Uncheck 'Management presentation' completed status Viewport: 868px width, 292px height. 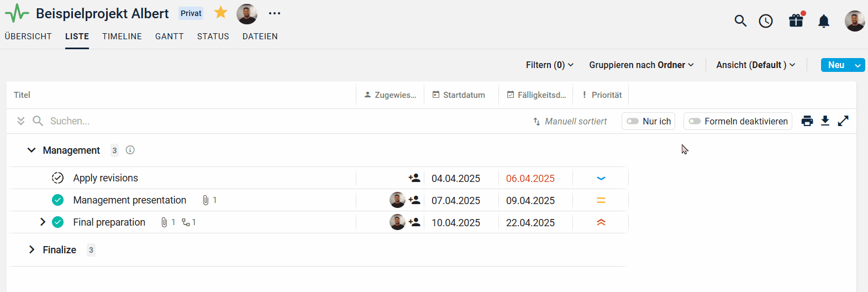coord(58,200)
